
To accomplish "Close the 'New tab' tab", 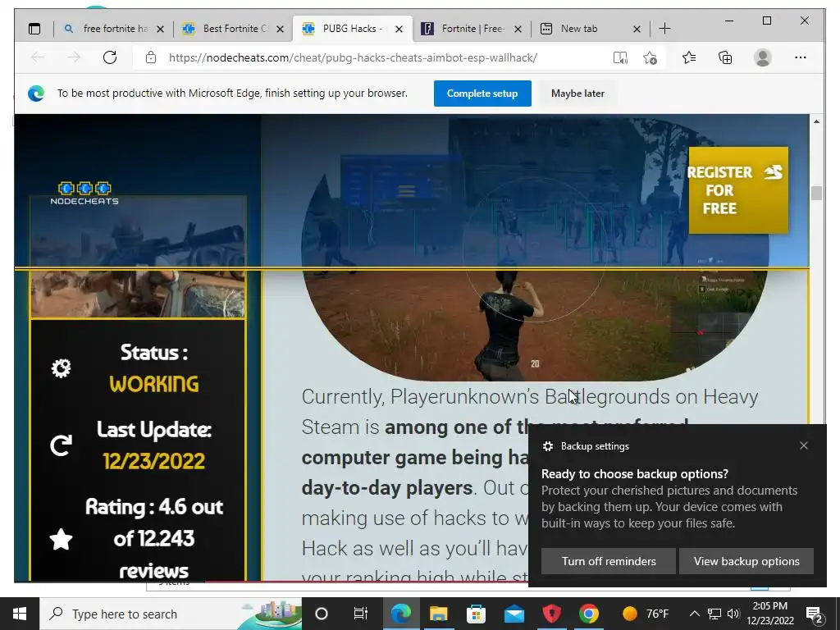I will [637, 29].
